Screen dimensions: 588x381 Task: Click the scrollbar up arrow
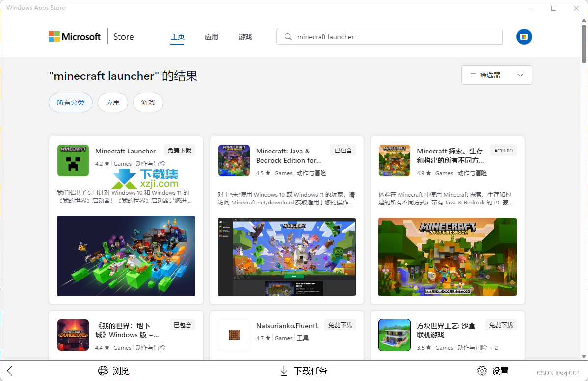point(584,21)
